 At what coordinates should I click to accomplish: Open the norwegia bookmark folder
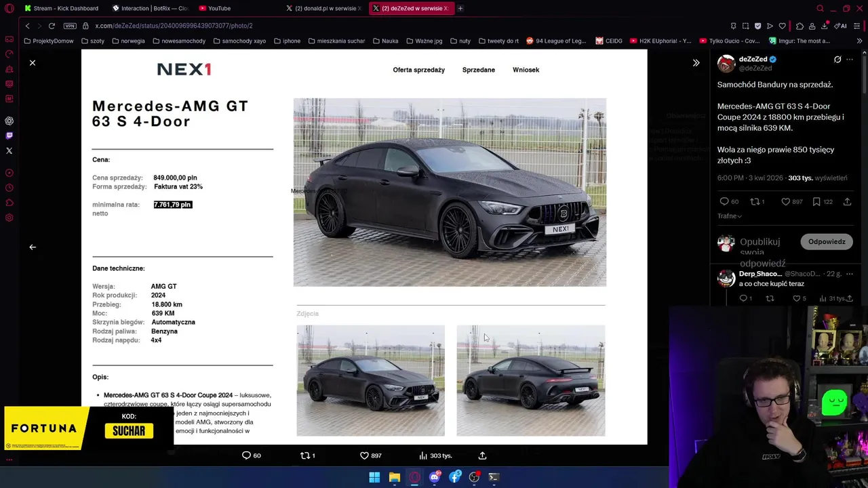pyautogui.click(x=127, y=41)
